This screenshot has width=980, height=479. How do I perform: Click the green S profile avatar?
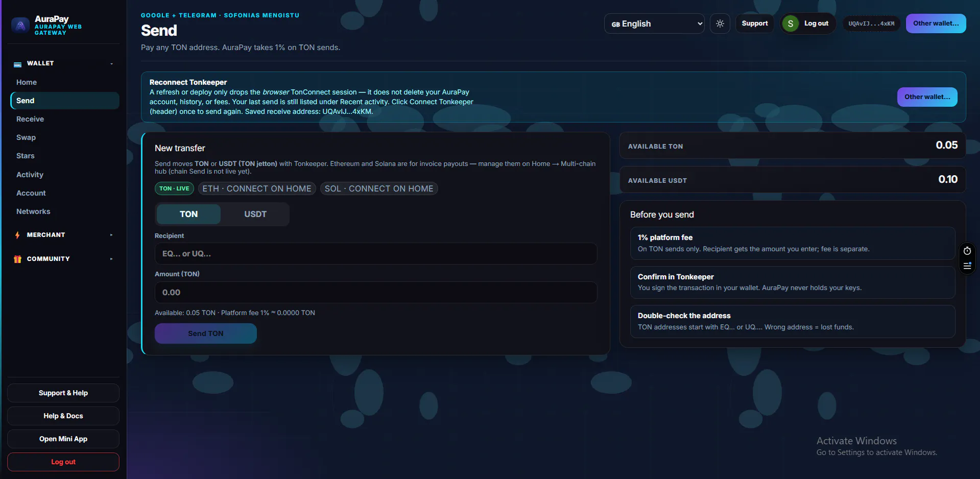791,23
